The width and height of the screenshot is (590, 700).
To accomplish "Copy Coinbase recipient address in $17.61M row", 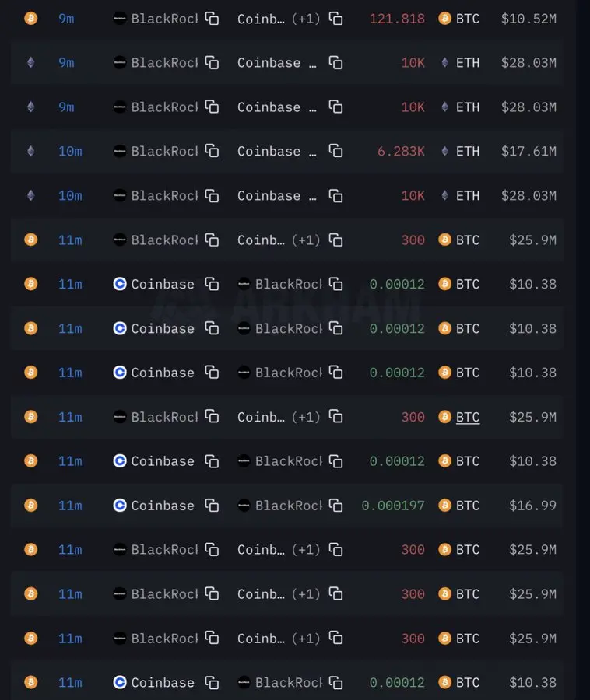I will [336, 152].
